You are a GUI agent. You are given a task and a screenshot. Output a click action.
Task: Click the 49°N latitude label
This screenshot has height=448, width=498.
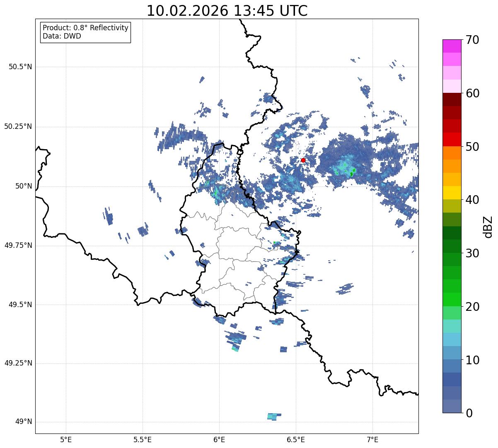click(x=24, y=422)
